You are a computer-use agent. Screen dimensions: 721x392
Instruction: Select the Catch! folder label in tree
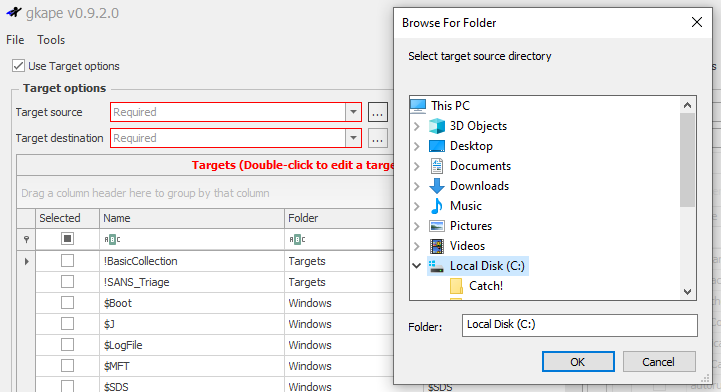[486, 286]
